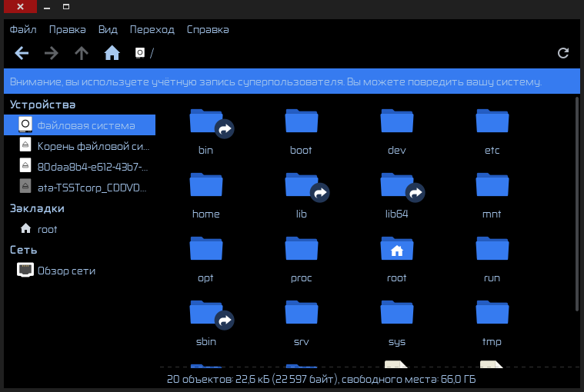
Task: Open the Переход menu
Action: click(x=152, y=29)
